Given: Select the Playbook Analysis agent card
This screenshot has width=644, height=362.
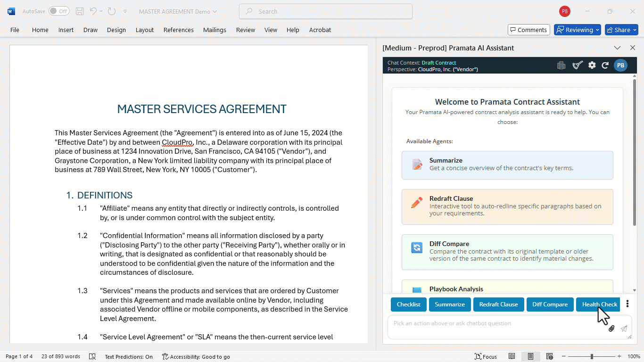Looking at the screenshot, I should pos(507,287).
